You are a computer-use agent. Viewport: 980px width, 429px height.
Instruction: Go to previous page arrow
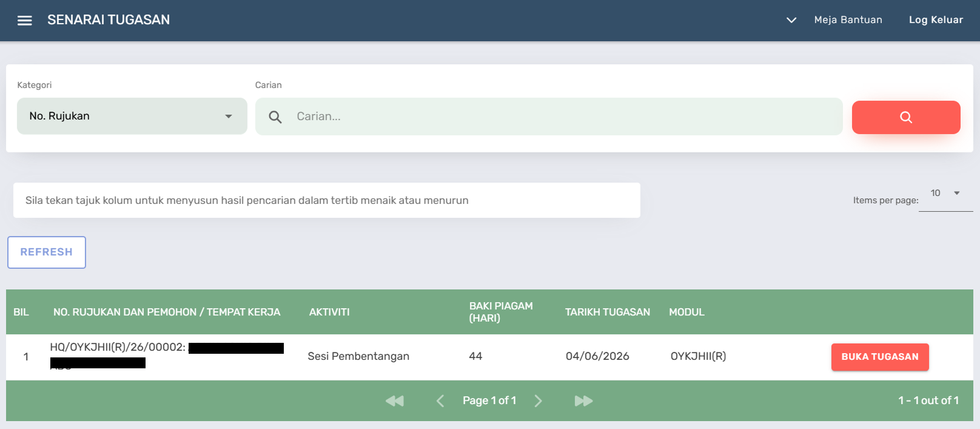click(440, 400)
